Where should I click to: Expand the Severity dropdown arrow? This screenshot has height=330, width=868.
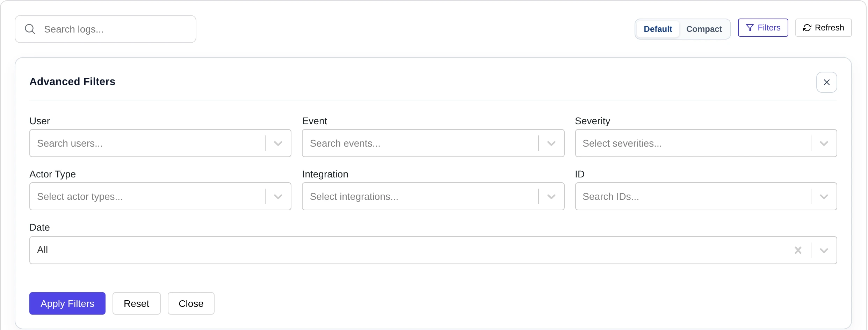(824, 143)
